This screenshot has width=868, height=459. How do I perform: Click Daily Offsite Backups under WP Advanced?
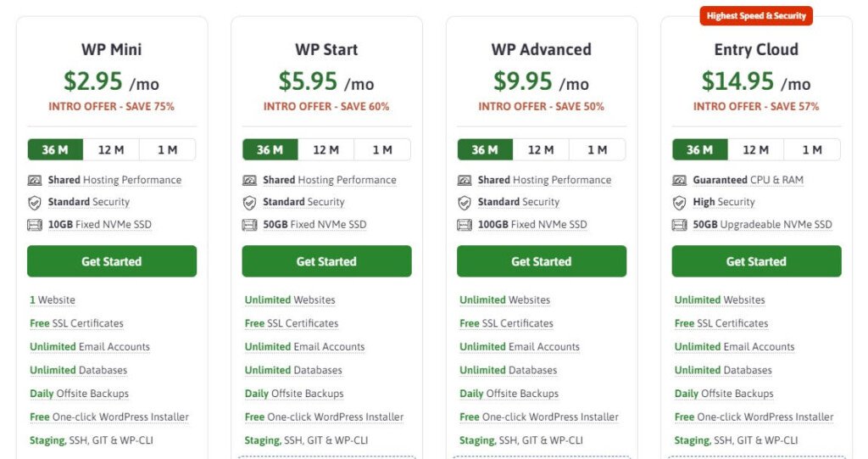(x=509, y=394)
